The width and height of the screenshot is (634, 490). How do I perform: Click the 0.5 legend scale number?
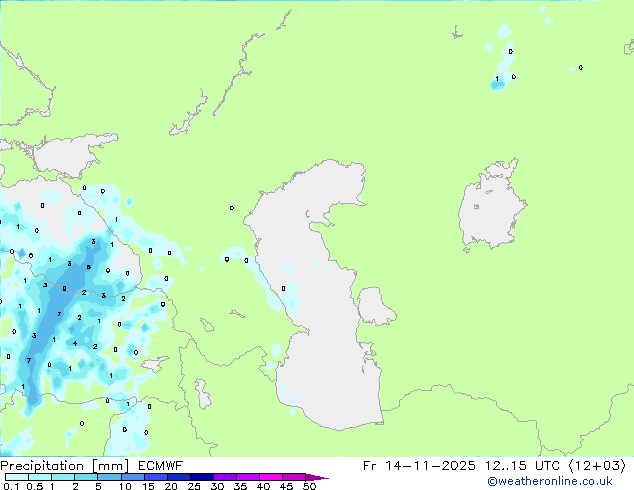click(x=35, y=486)
